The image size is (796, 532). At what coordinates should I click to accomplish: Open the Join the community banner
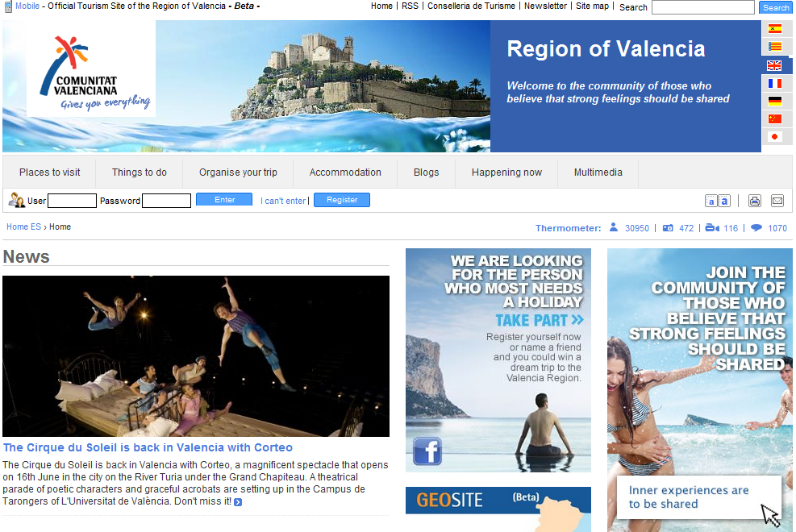click(x=699, y=390)
